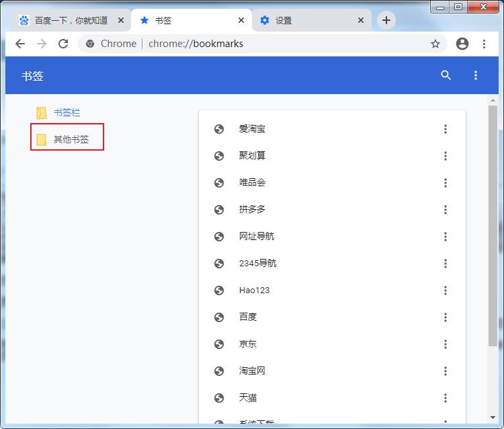Image resolution: width=504 pixels, height=429 pixels.
Task: Open more actions for Hao123
Action: pyautogui.click(x=446, y=290)
